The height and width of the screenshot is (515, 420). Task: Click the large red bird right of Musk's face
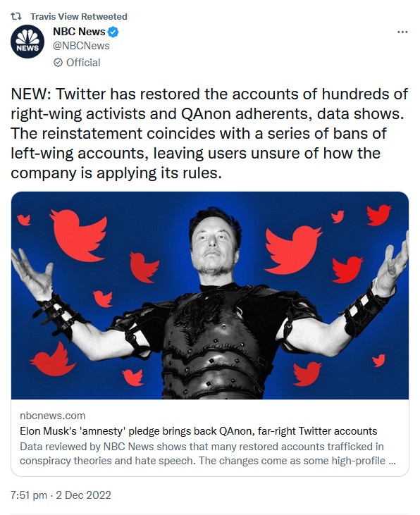tap(292, 250)
